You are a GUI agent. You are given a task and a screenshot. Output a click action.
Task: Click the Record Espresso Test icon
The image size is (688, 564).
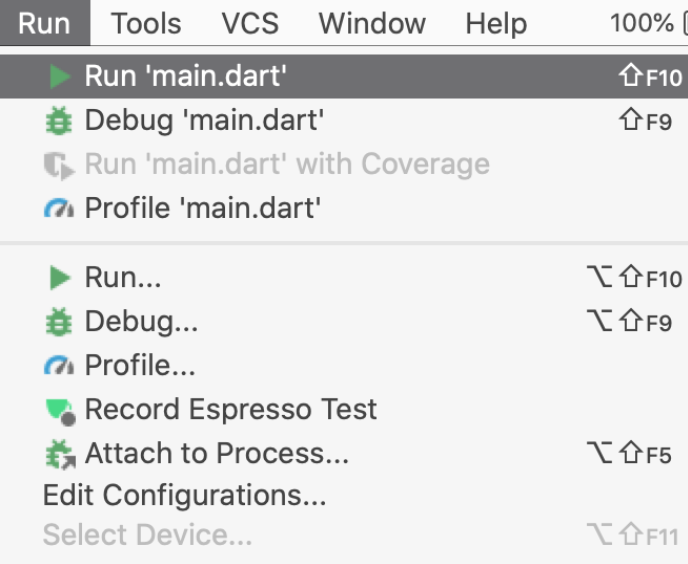tap(60, 410)
